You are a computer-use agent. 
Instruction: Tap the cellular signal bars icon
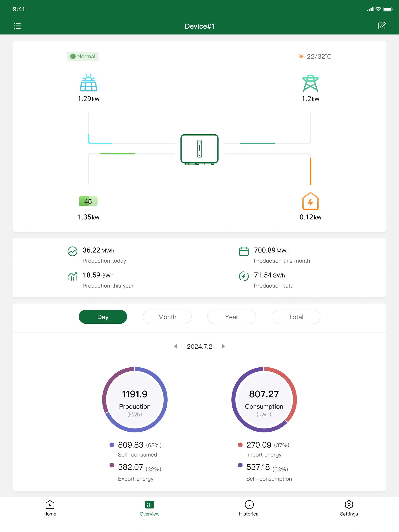pyautogui.click(x=370, y=9)
